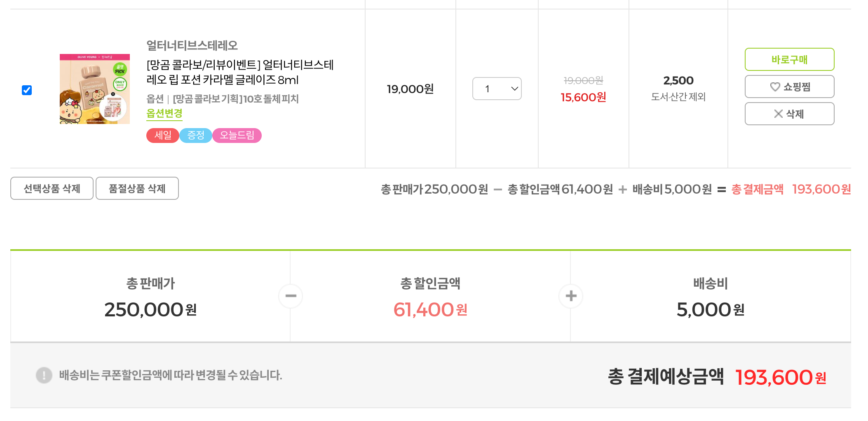Click the plus circle icon in summary
The height and width of the screenshot is (421, 868).
(571, 296)
